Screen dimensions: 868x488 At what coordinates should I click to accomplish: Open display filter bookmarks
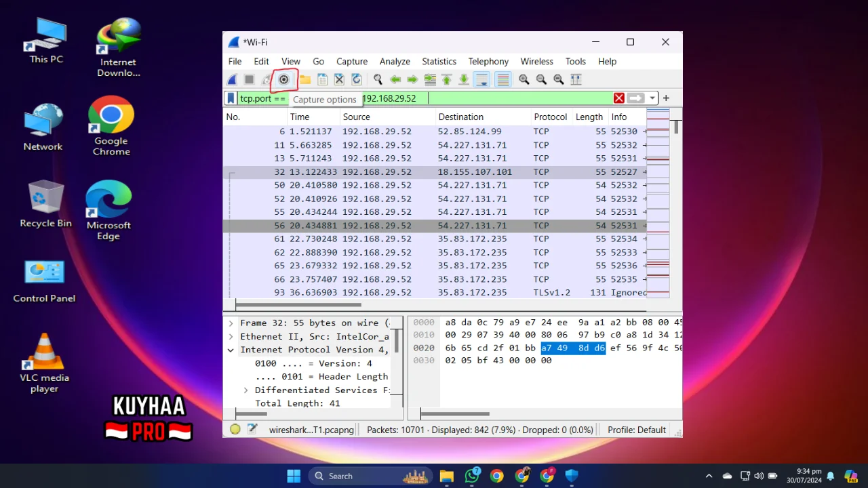click(231, 98)
